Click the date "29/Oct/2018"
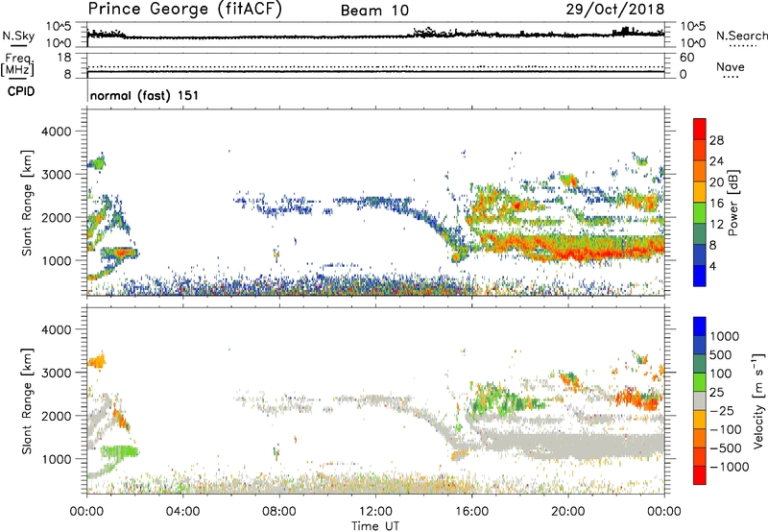The image size is (768, 532). click(x=615, y=10)
